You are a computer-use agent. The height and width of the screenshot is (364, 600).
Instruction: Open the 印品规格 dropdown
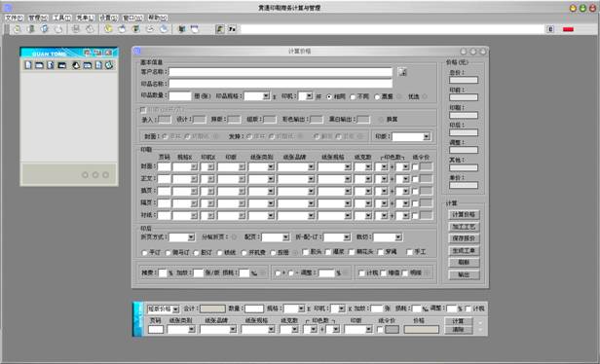pyautogui.click(x=266, y=96)
